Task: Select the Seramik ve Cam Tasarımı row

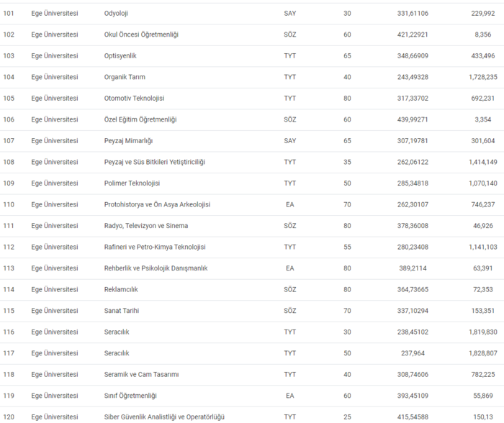Action: click(141, 374)
